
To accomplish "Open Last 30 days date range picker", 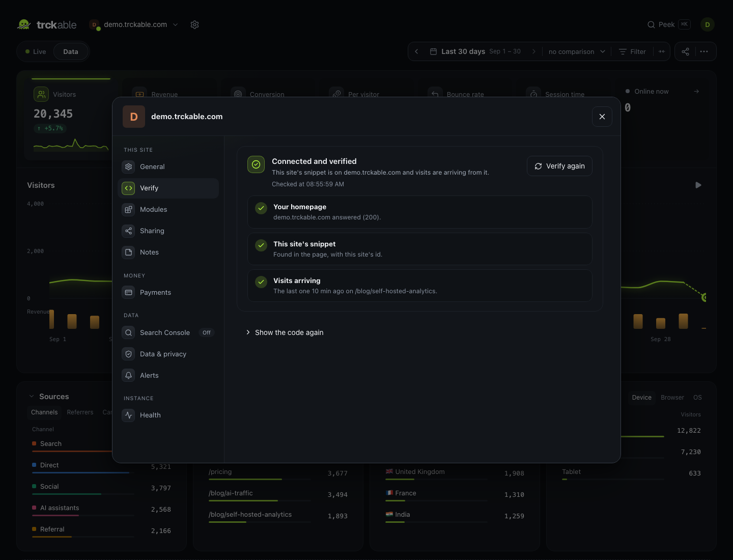I will tap(475, 51).
